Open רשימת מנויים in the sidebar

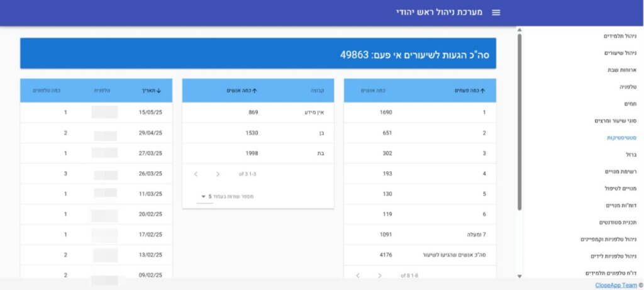pyautogui.click(x=621, y=172)
